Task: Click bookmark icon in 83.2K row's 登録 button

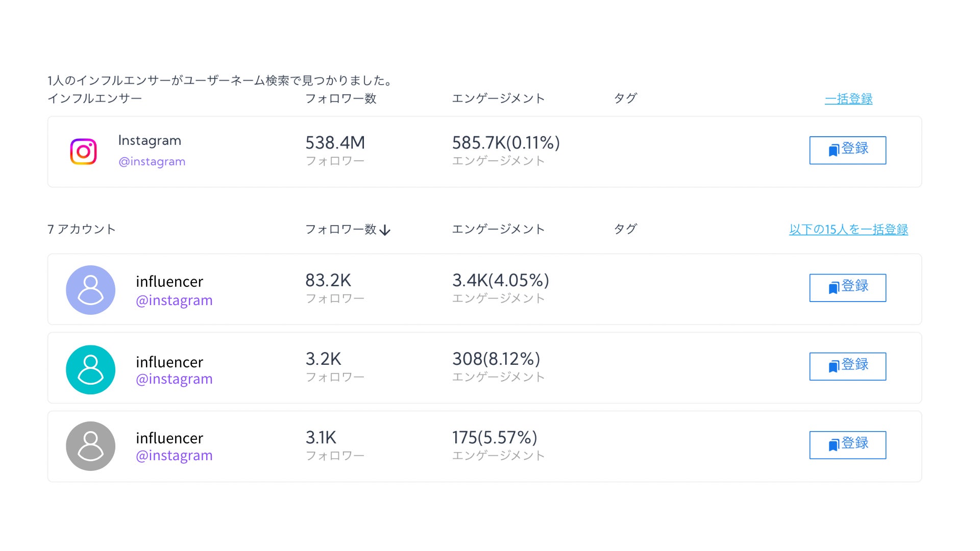Action: [834, 288]
